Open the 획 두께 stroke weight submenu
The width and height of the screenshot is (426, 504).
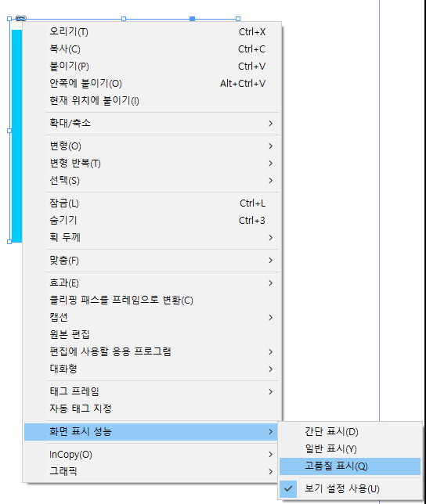click(151, 238)
